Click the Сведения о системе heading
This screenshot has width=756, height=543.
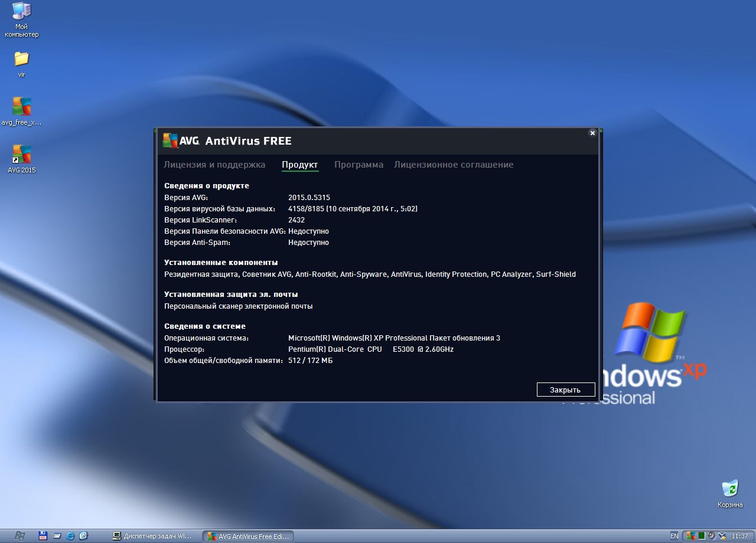[205, 326]
